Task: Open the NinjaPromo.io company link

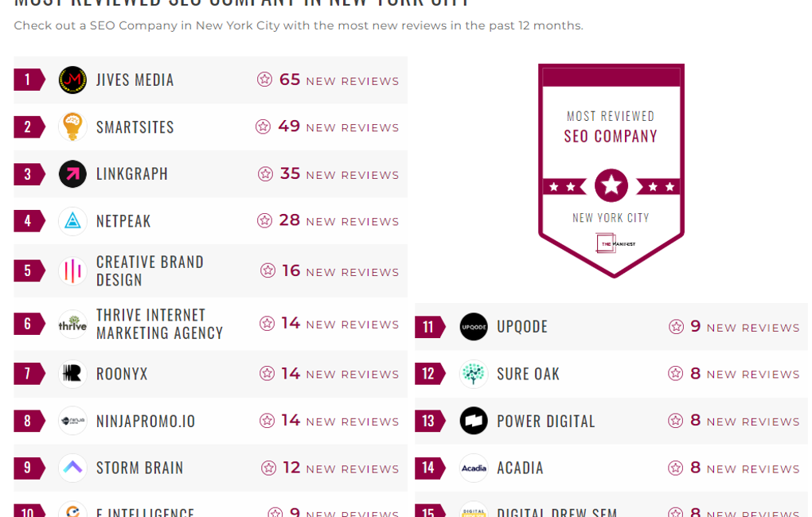Action: [146, 422]
